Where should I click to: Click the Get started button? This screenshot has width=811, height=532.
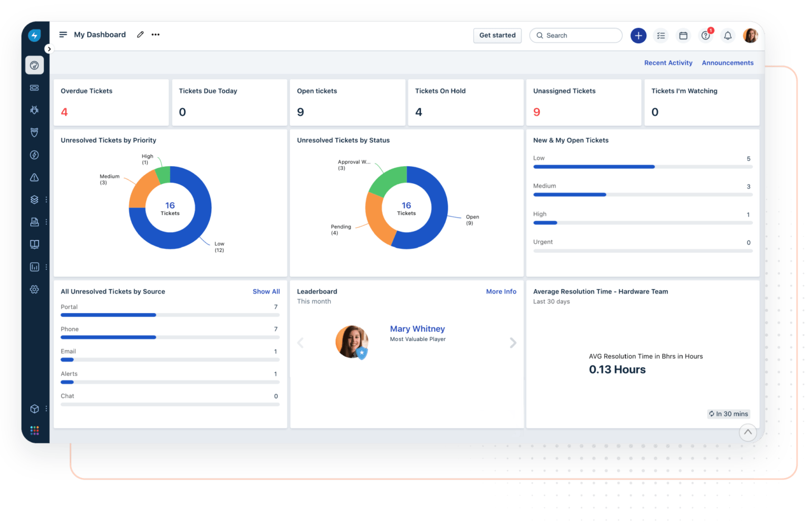[497, 35]
